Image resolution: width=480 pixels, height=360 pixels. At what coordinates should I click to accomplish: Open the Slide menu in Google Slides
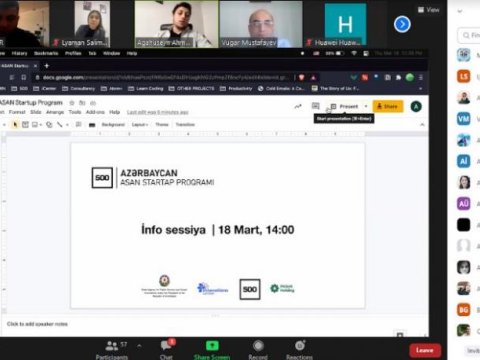coord(36,112)
